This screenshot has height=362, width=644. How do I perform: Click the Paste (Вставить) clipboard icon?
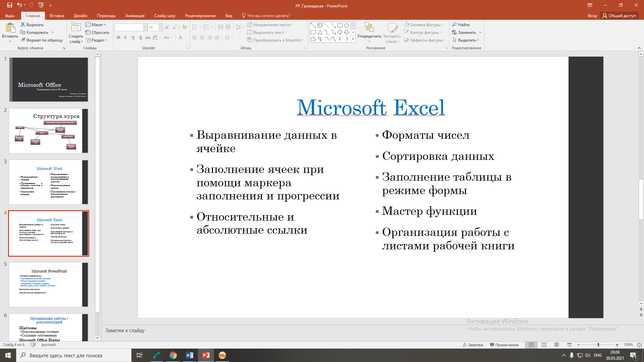(x=10, y=28)
